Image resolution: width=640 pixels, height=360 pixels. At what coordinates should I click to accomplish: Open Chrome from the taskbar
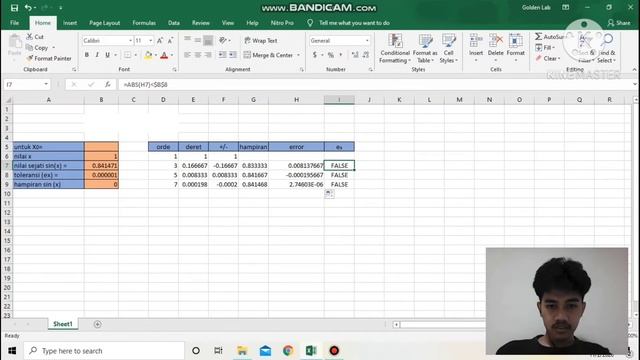point(288,351)
